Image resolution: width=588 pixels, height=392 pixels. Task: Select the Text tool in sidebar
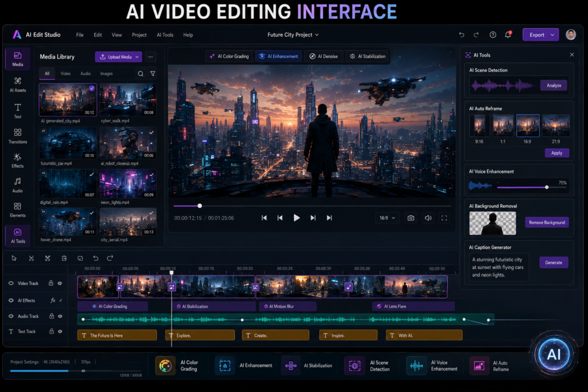18,111
